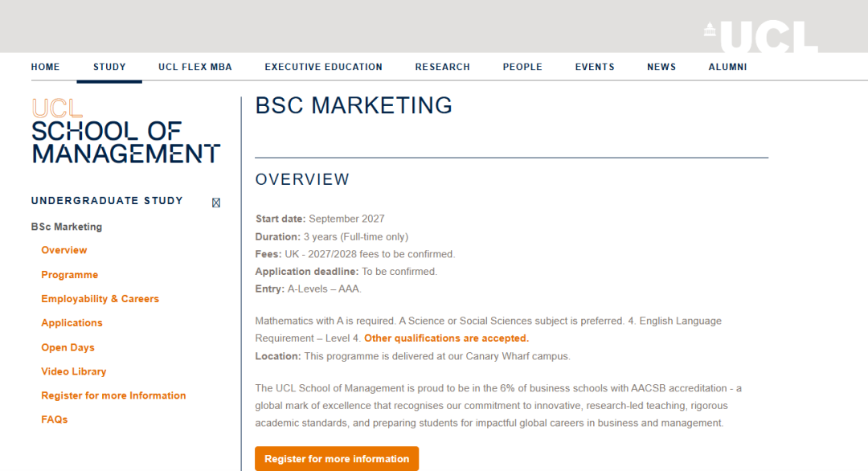Open the Overview sidebar link
Viewport: 868px width, 471px height.
point(64,250)
